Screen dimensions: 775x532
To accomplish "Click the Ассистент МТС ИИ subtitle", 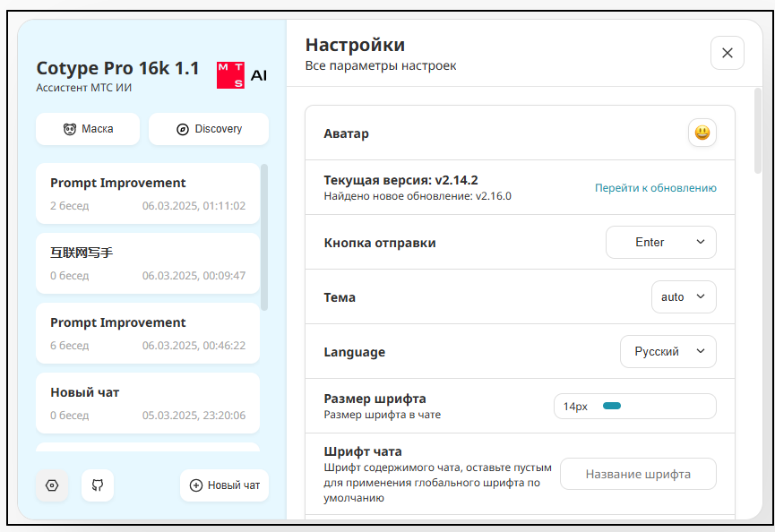I will tap(84, 88).
